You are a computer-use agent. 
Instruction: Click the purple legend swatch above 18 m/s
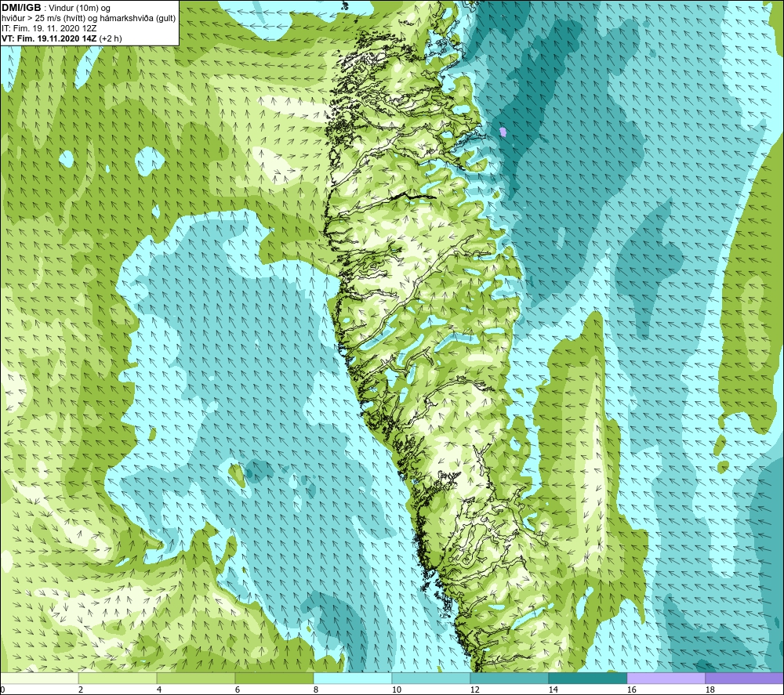pyautogui.click(x=745, y=678)
